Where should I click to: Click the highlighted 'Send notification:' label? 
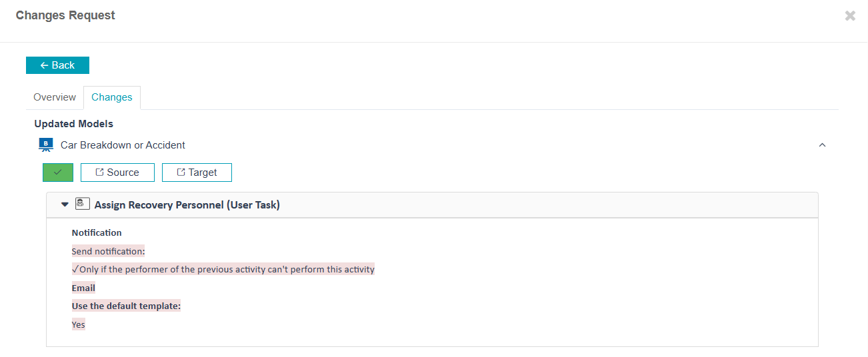click(108, 252)
